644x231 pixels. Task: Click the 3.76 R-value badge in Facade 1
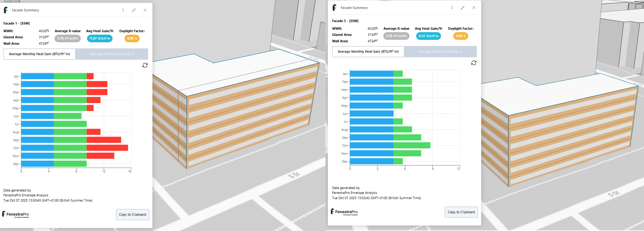tap(67, 38)
